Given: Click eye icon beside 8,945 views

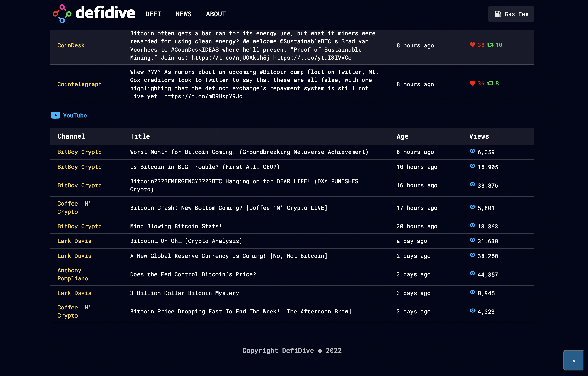Looking at the screenshot, I should coord(472,292).
